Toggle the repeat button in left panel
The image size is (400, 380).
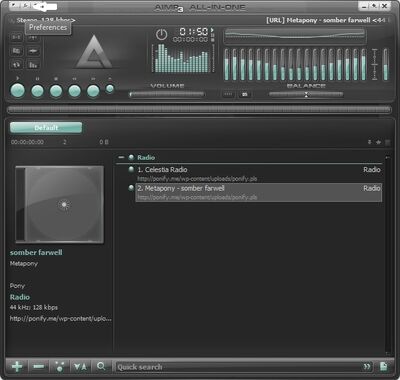point(16,64)
